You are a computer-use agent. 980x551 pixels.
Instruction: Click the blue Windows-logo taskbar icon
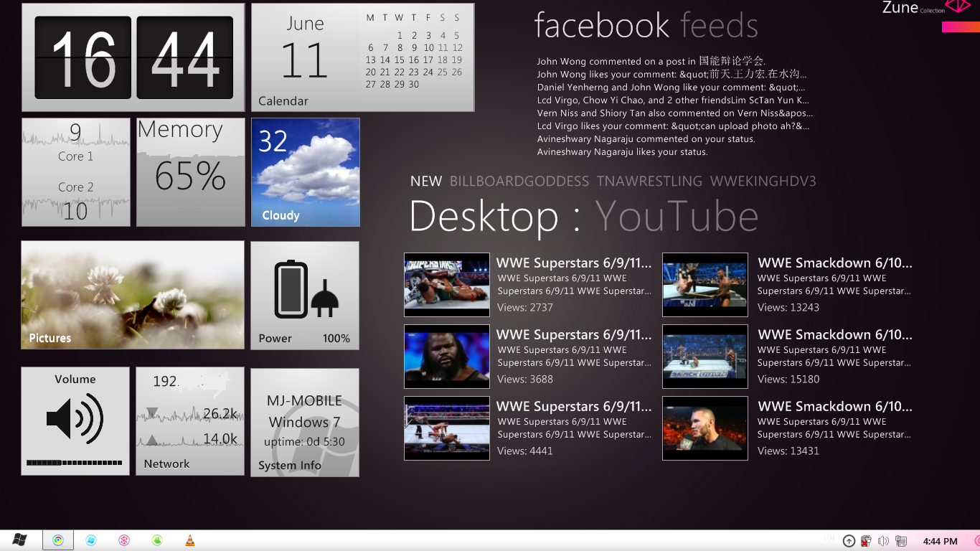tap(91, 540)
